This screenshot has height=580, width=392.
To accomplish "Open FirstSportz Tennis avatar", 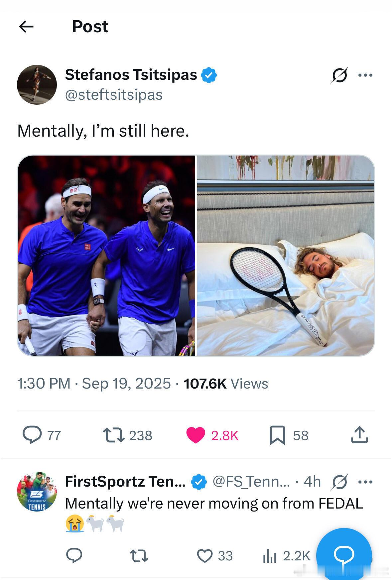I will pyautogui.click(x=37, y=491).
